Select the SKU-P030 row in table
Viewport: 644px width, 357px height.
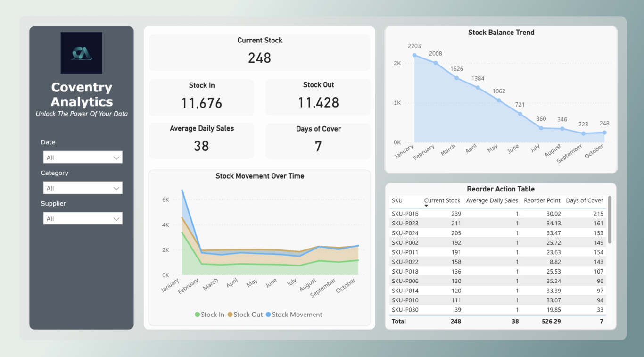pyautogui.click(x=405, y=310)
